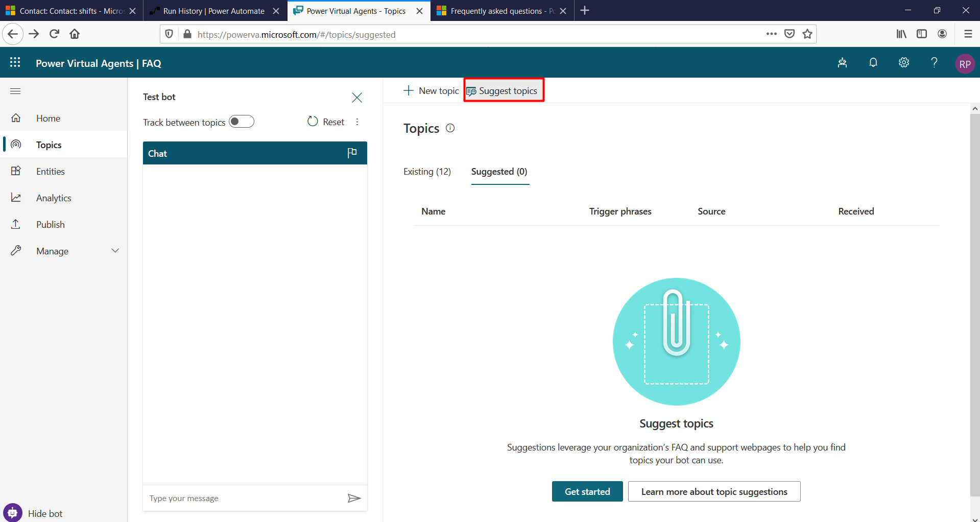Click the Publish upload icon in sidebar

(16, 224)
